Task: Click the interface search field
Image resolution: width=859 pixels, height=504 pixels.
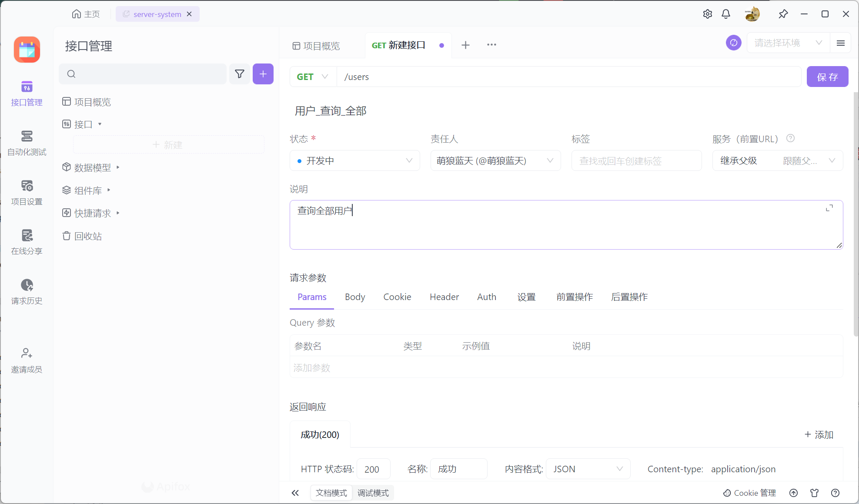Action: pyautogui.click(x=143, y=74)
